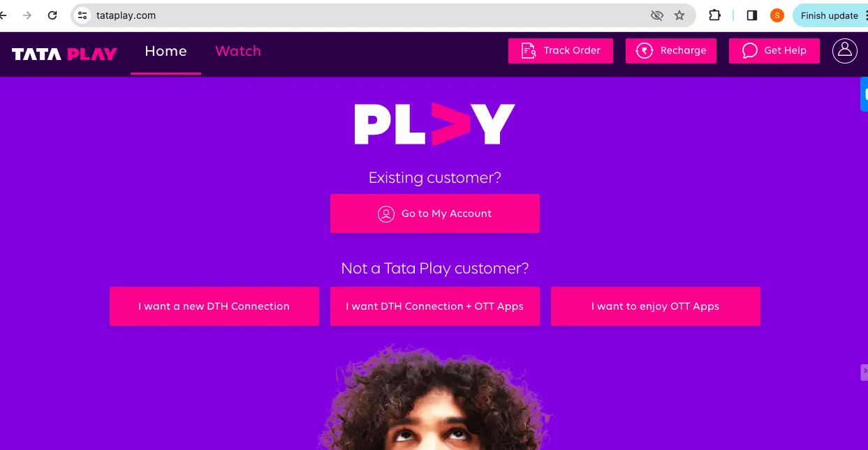Expand the small arrow tab on right edge
This screenshot has width=868, height=450.
tap(865, 372)
